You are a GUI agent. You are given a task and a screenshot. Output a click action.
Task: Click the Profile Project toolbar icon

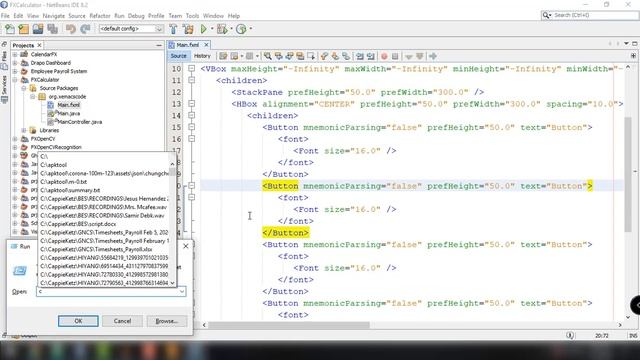point(241,29)
